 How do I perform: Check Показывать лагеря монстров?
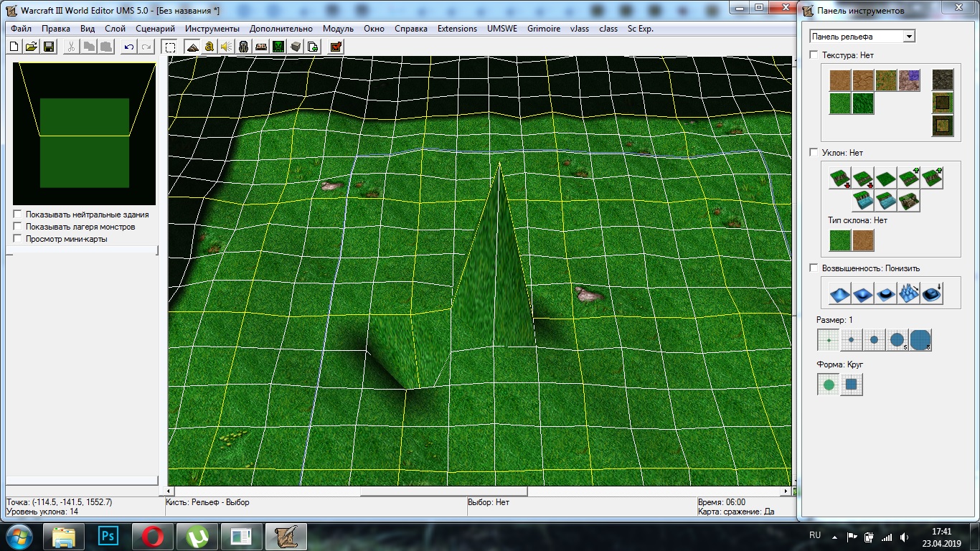(17, 227)
